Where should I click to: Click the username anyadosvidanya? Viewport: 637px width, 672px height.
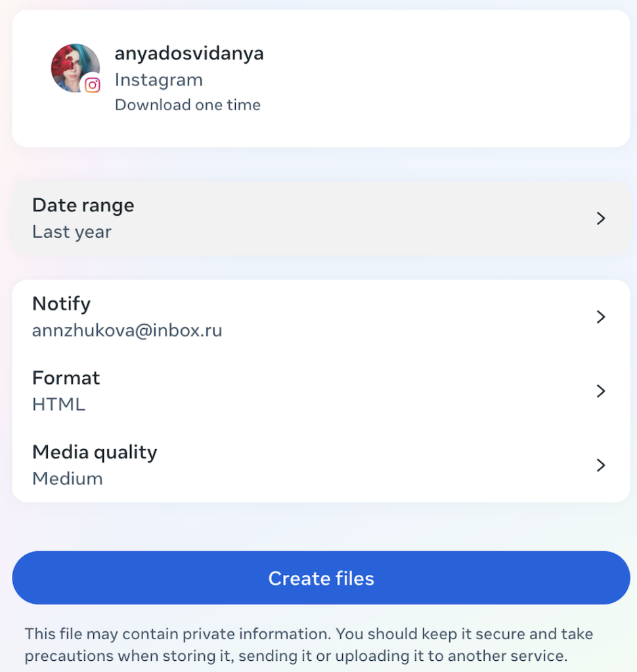pos(189,52)
